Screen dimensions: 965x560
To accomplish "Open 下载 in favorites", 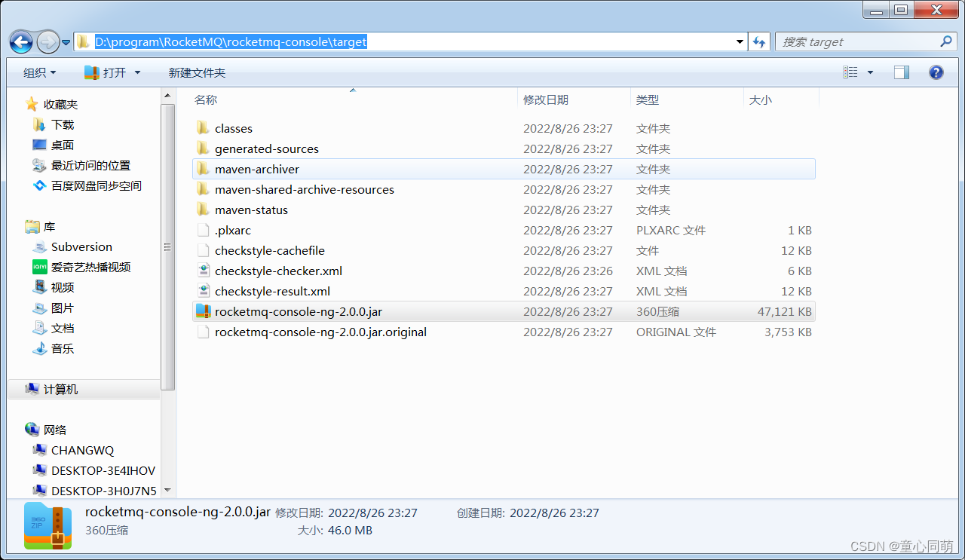I will (x=63, y=124).
